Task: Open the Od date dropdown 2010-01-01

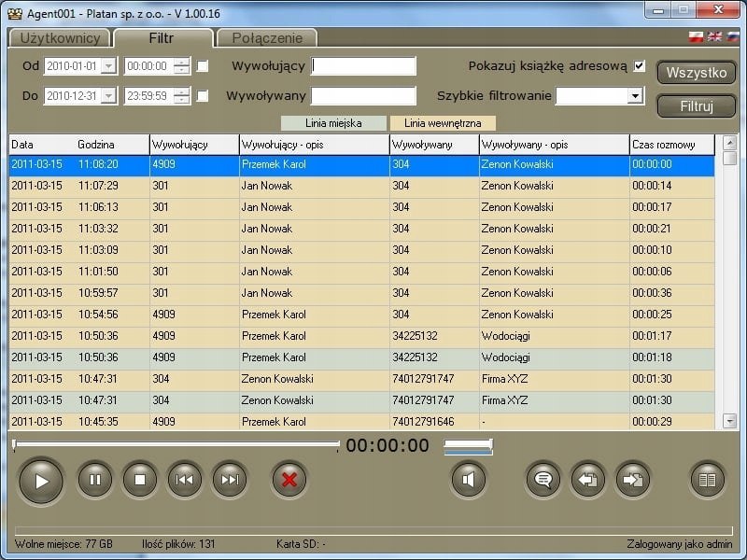Action: coord(109,66)
